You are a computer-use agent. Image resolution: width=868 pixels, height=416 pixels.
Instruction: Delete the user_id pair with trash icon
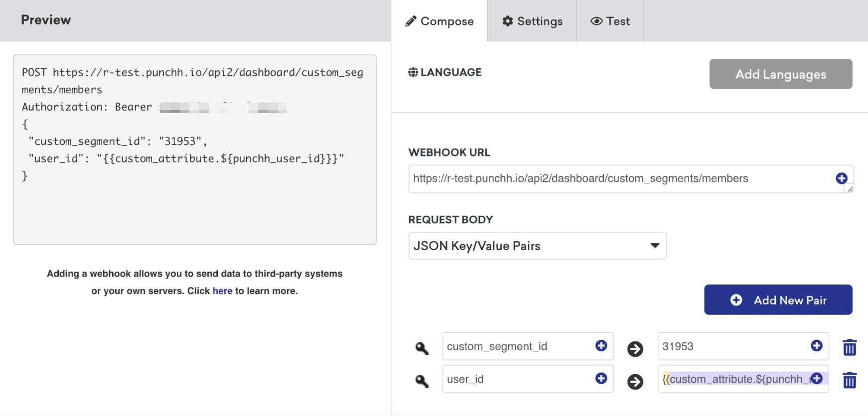point(850,380)
